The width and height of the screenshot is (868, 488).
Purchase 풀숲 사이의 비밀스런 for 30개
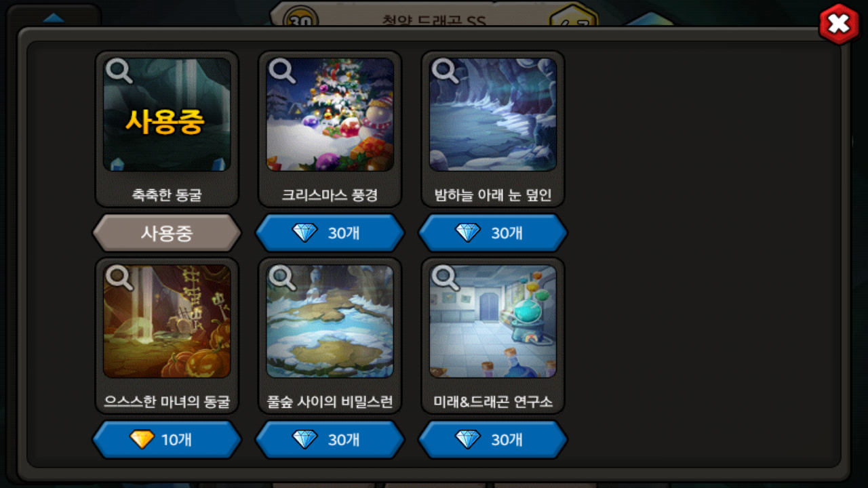330,439
